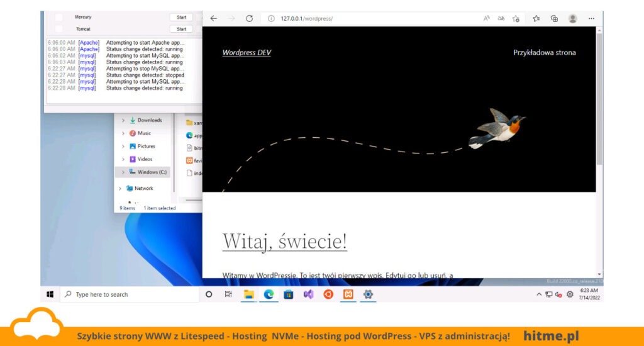Image resolution: width=644 pixels, height=346 pixels.
Task: Click the '9 items' status bar text
Action: [x=127, y=208]
